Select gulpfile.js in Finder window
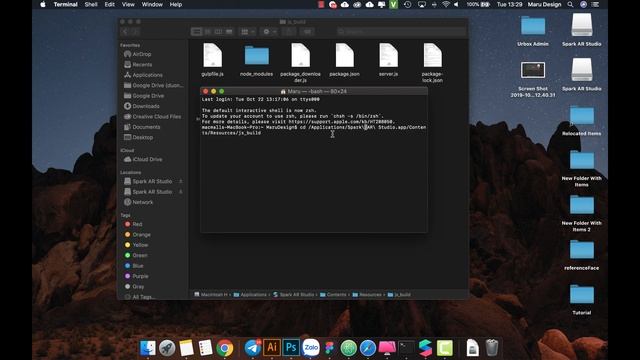The image size is (640, 360). click(212, 60)
